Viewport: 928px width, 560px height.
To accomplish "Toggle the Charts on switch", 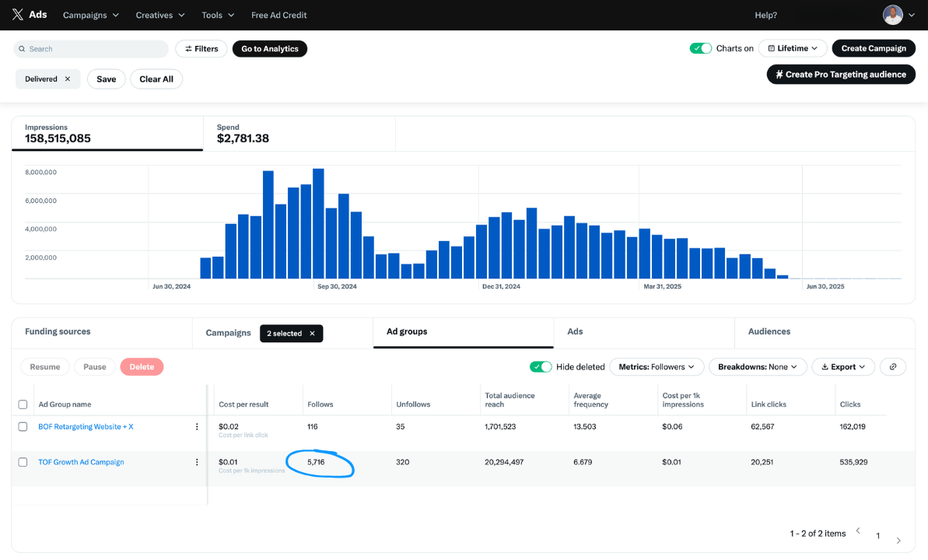I will (x=700, y=47).
